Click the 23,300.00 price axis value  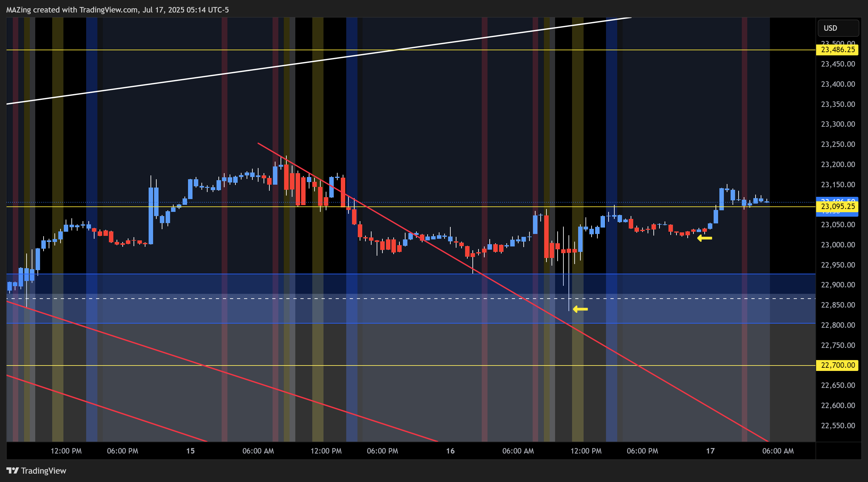click(x=838, y=124)
